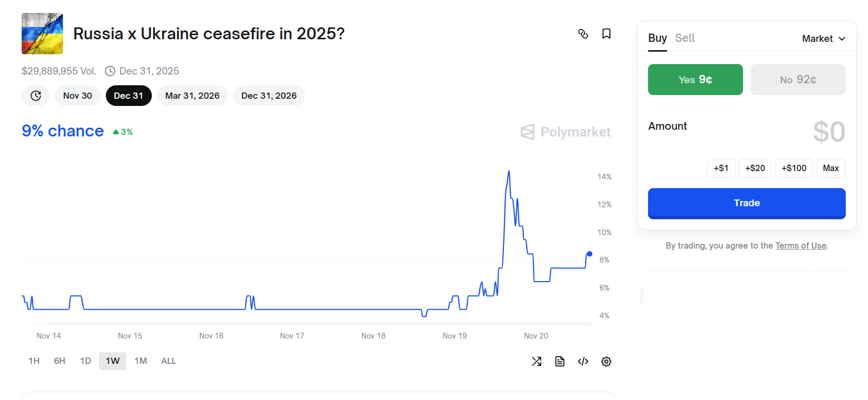Expand the Market order type dropdown
868x400 pixels.
(823, 39)
